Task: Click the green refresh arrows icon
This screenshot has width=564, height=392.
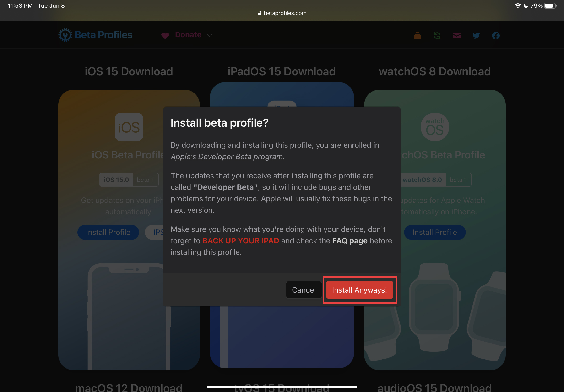Action: click(x=437, y=36)
